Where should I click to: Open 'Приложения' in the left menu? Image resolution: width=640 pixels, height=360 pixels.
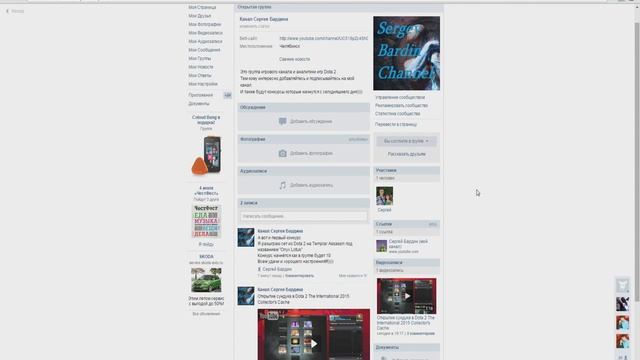pos(200,95)
